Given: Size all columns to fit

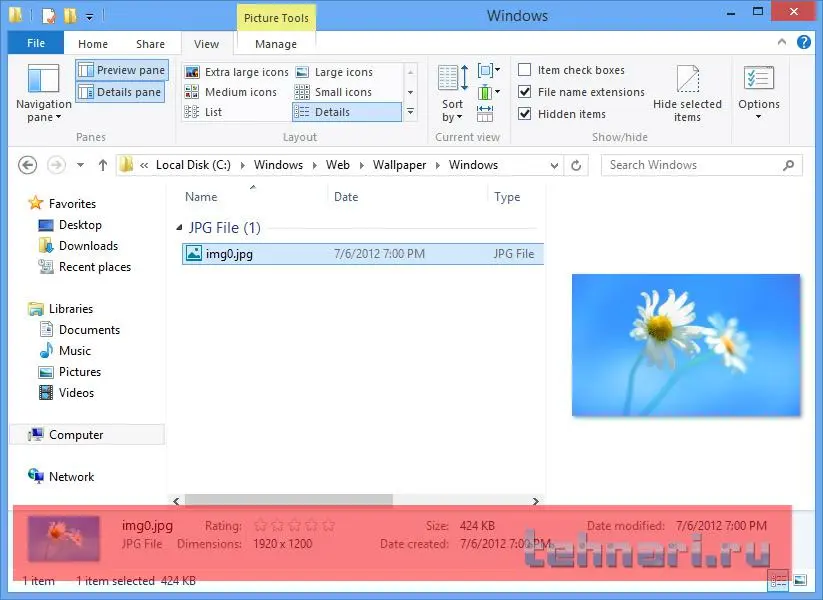Looking at the screenshot, I should 484,113.
